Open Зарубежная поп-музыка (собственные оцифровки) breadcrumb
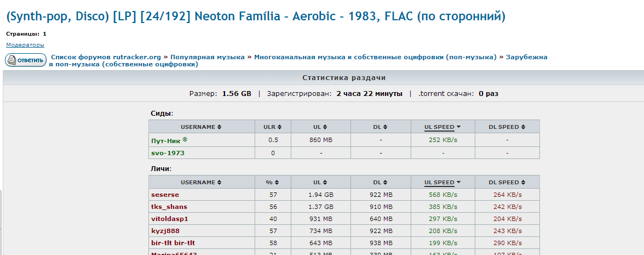This screenshot has width=644, height=255. point(299,61)
